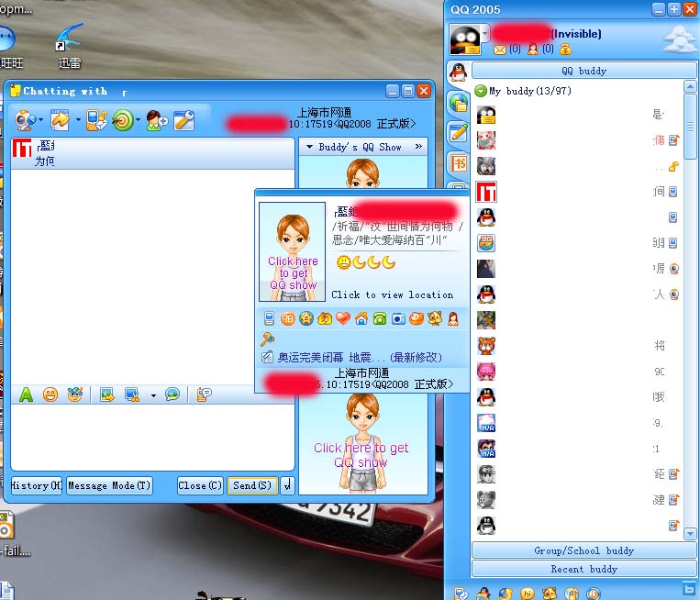
Task: Open font settings with the green A icon
Action: click(27, 394)
